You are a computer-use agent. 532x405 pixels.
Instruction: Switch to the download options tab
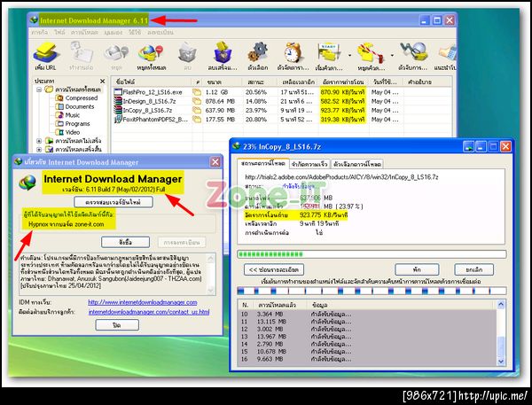tap(357, 164)
